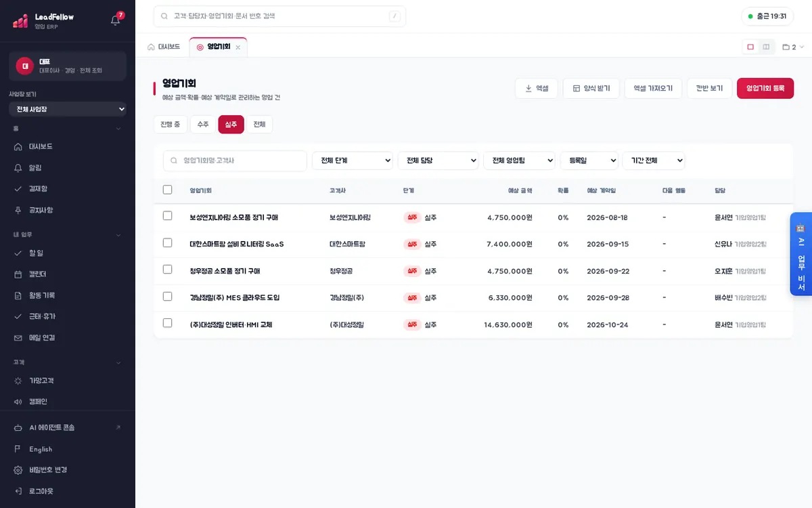Open the 전체 담당 owner filter dropdown
This screenshot has width=812, height=508.
438,161
